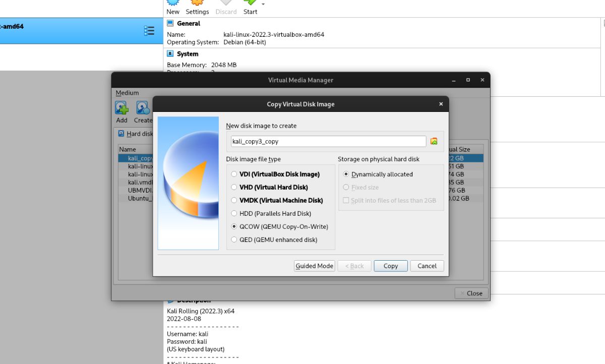
Task: Click the VM list options icon
Action: coord(150,30)
